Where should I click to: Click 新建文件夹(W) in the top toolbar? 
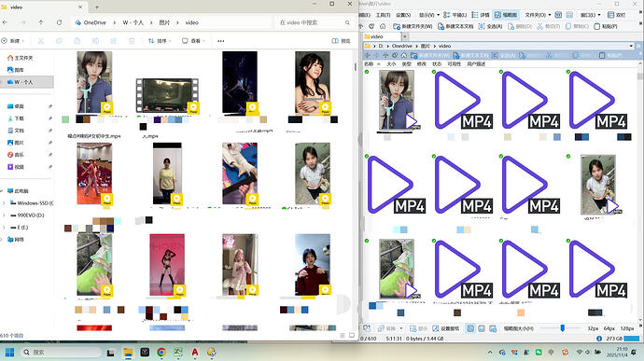[413, 26]
